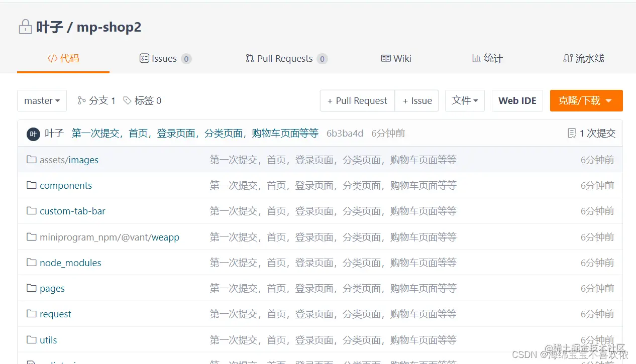Click the branch icon next to 分支 1

pyautogui.click(x=81, y=100)
